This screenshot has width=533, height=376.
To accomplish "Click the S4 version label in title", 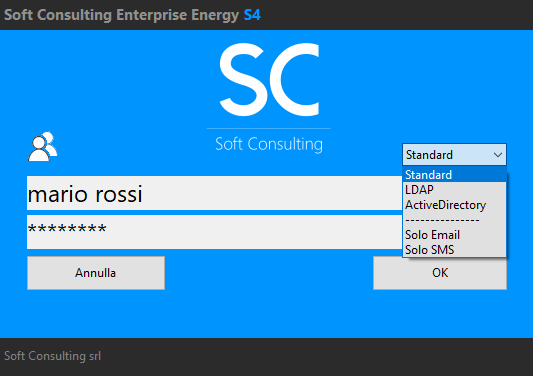I will click(252, 15).
